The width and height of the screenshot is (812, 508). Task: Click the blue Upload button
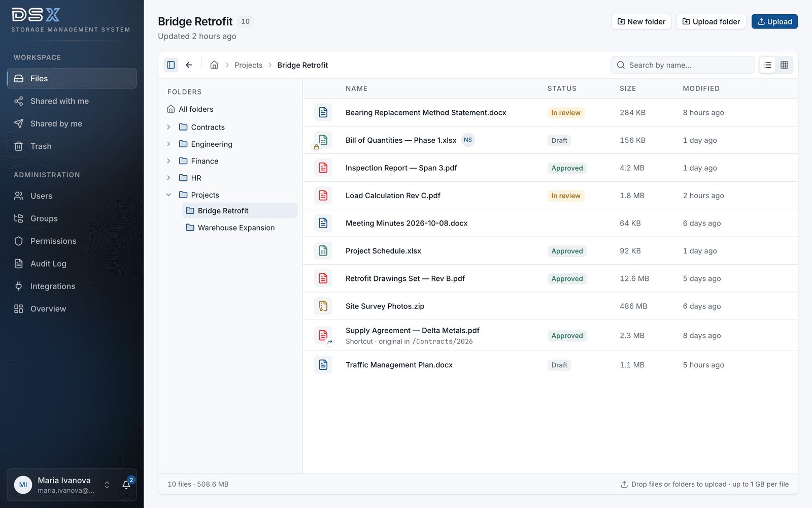pos(774,21)
